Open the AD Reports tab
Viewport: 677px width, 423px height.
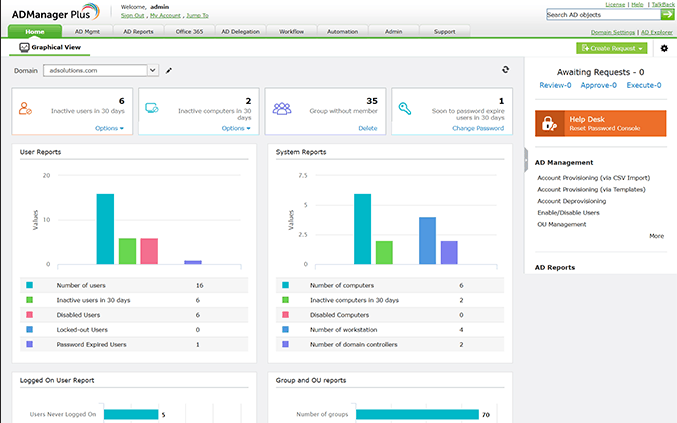(138, 32)
